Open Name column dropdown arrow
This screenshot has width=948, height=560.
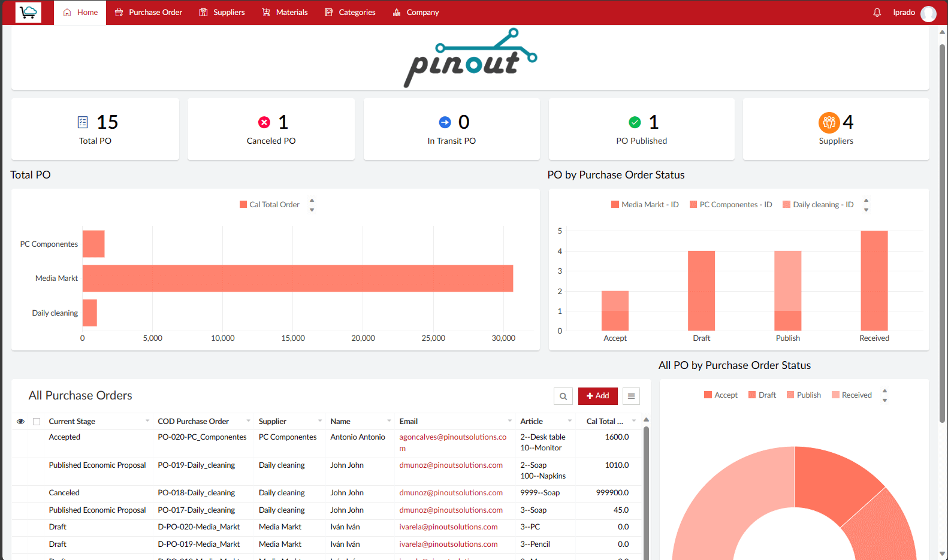point(389,421)
